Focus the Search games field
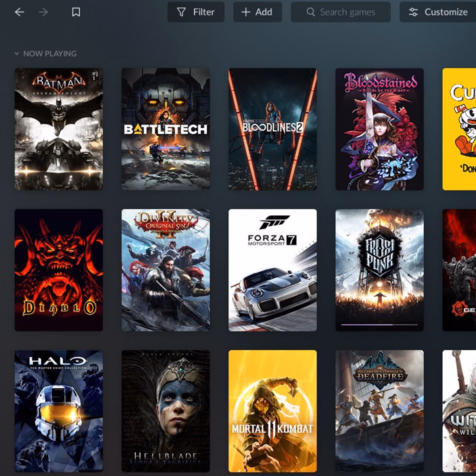The width and height of the screenshot is (476, 476). coord(341,12)
